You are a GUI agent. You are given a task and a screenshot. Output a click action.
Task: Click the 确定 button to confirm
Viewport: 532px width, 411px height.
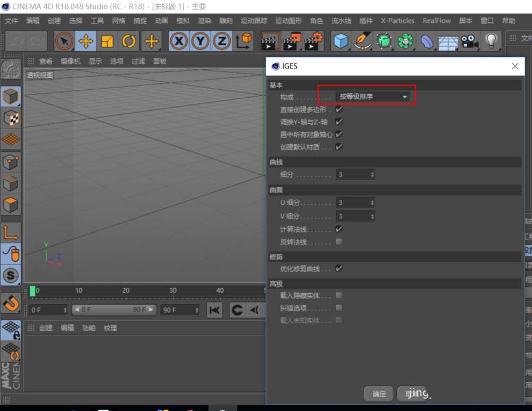[x=379, y=393]
